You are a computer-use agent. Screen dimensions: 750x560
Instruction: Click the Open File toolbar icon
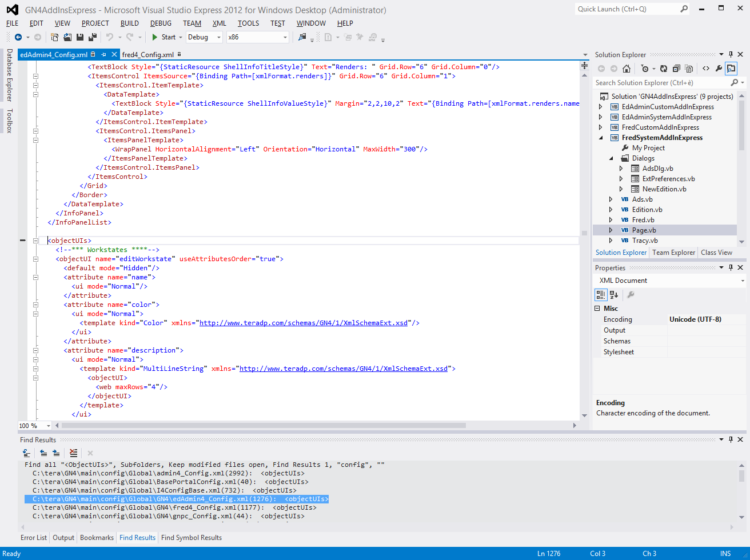[x=67, y=37]
